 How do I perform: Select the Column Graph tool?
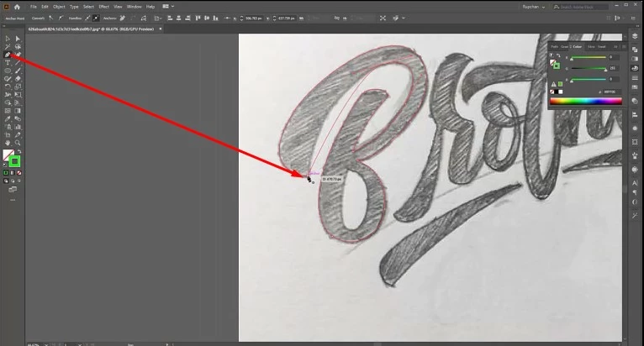(x=18, y=127)
